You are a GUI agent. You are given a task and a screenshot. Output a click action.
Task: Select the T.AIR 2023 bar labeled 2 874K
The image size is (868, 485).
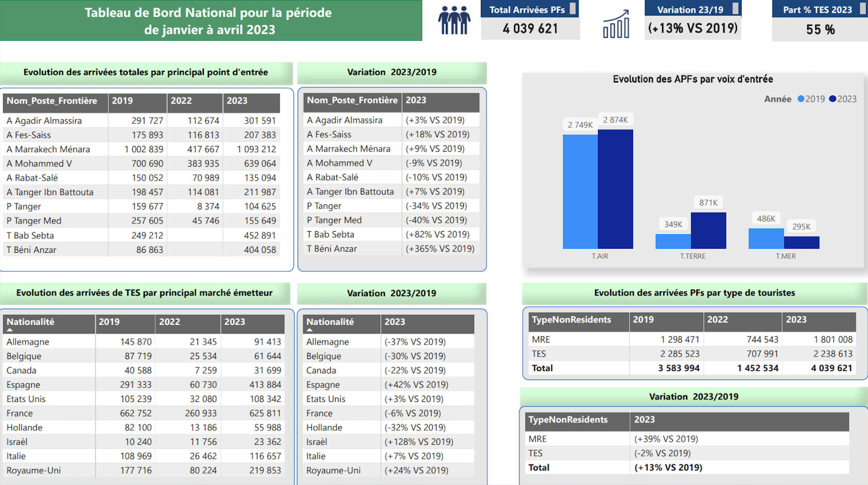point(616,189)
